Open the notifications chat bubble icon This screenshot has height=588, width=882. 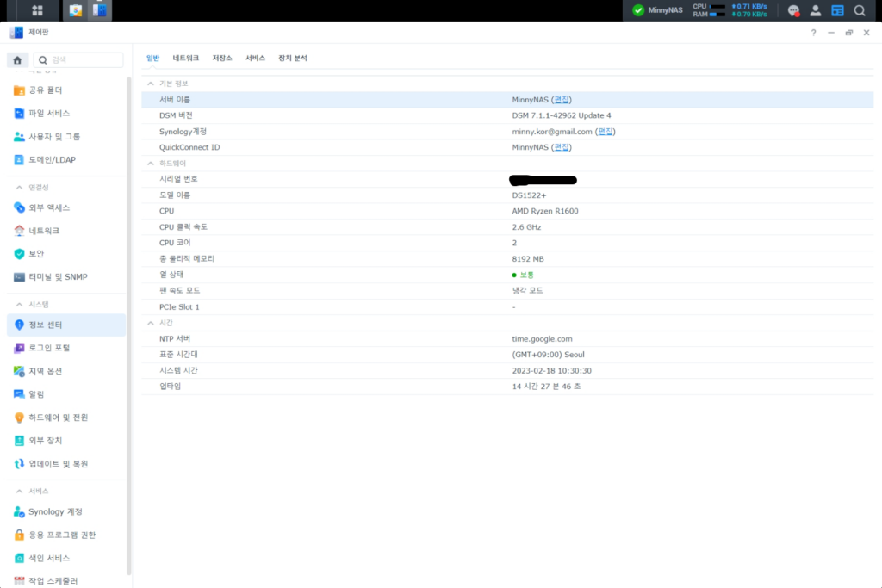(x=793, y=10)
